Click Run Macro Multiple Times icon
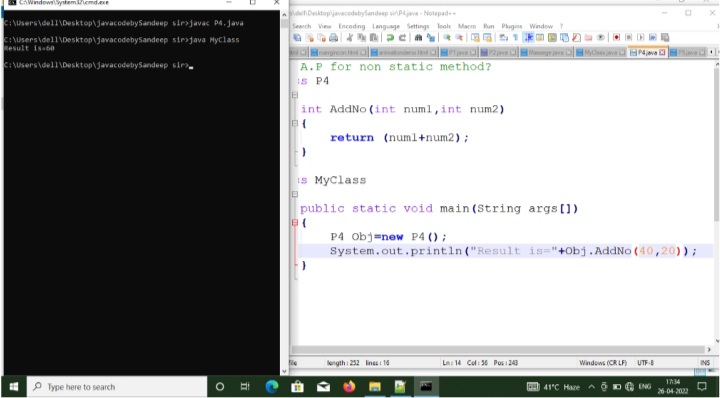Viewport: 720px width, 398px height. tap(652, 38)
